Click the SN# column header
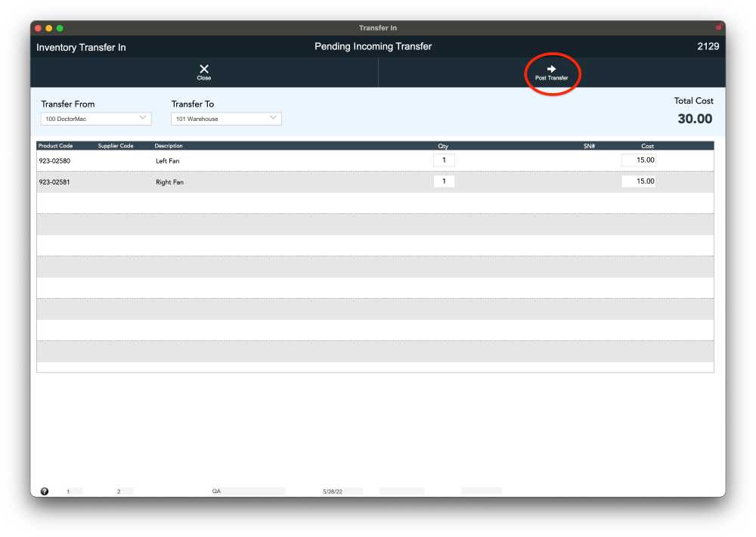 [x=589, y=146]
